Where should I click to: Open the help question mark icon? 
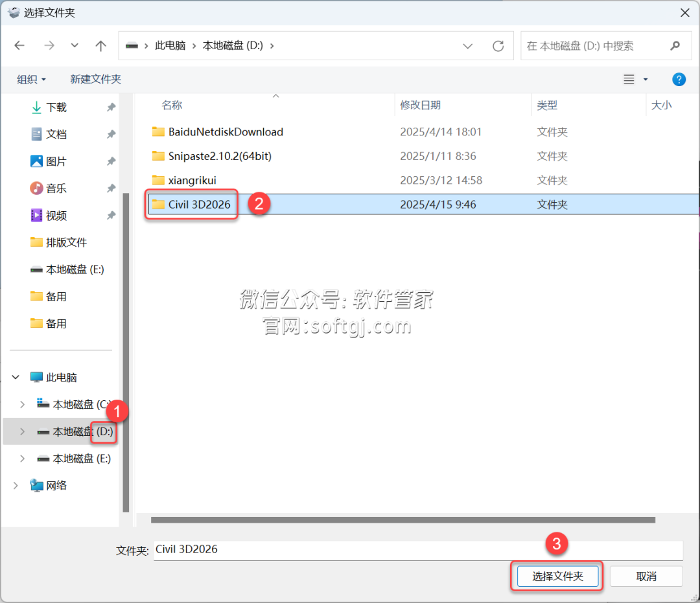click(679, 80)
